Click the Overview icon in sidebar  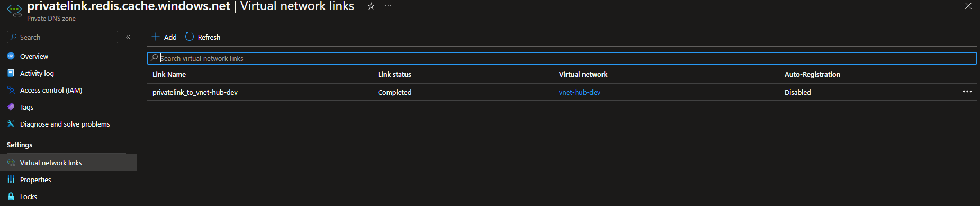[11, 56]
